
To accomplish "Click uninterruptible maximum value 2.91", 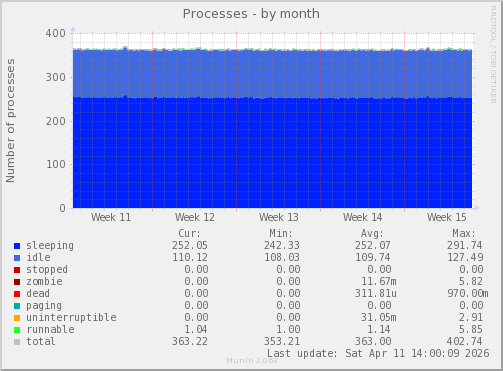I will click(471, 318).
